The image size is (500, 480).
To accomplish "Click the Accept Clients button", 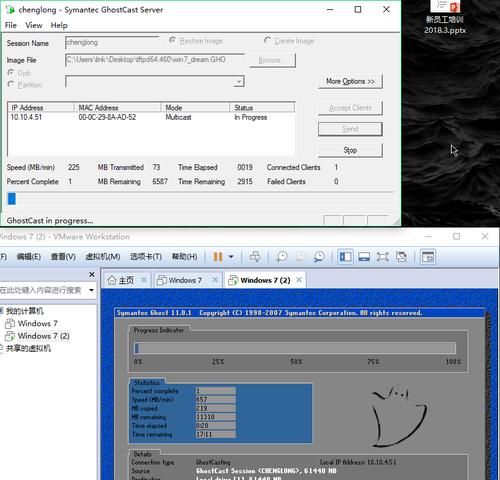I will [350, 108].
